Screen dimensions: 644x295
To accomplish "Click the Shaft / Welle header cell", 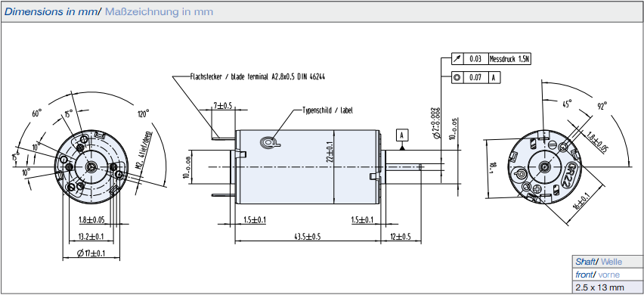I will click(x=608, y=262).
